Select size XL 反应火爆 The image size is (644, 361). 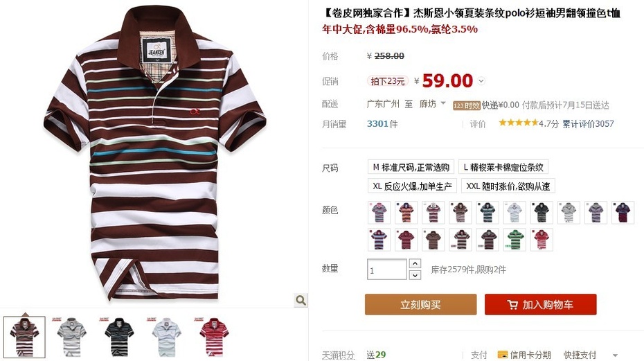pos(412,186)
